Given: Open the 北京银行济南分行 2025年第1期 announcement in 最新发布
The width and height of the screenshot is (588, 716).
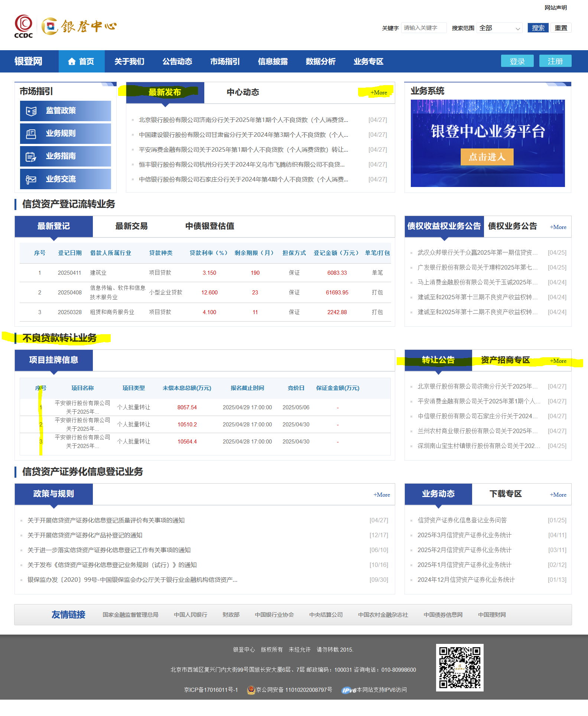Looking at the screenshot, I should point(244,120).
